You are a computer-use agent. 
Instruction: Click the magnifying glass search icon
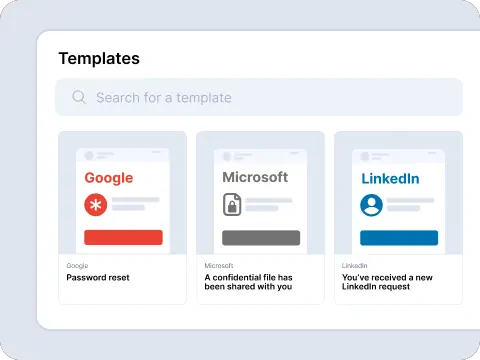click(x=79, y=97)
